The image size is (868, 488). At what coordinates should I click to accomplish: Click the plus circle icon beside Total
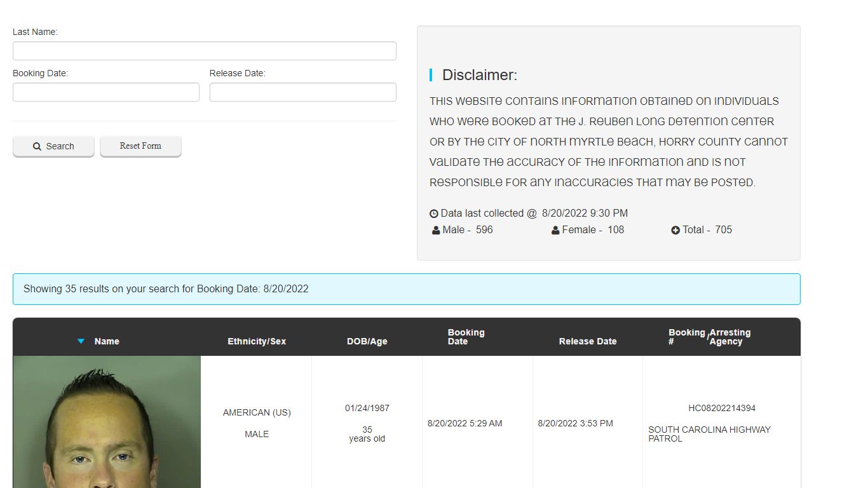click(x=675, y=230)
